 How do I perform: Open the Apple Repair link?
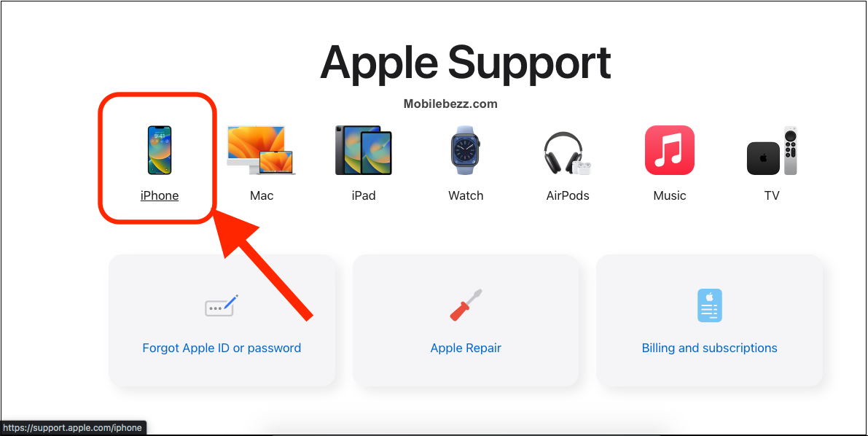coord(466,348)
